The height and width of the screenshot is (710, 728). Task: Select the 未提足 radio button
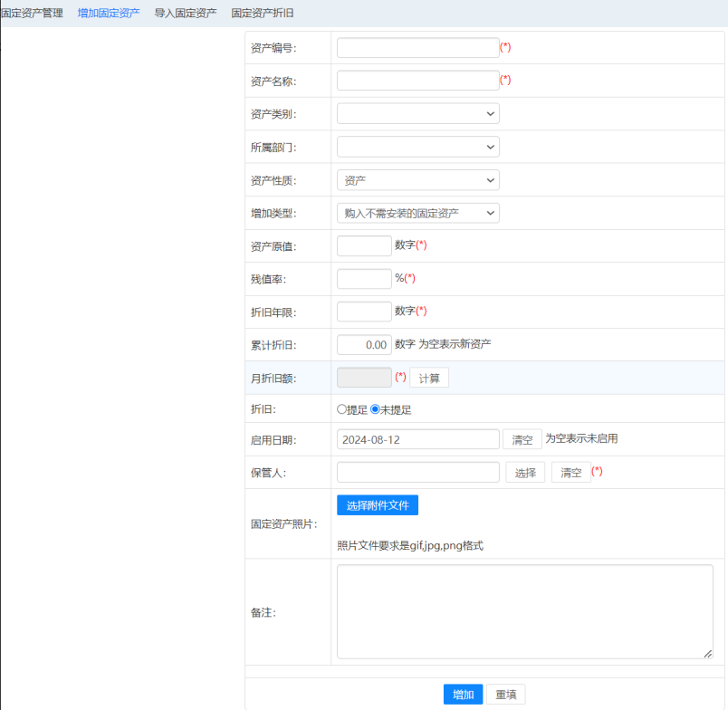click(376, 409)
